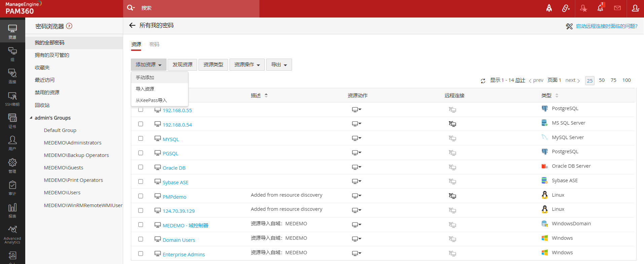Viewport: 644px width, 264px height.
Task: Open the Sybase ASE resource link
Action: coord(175,183)
